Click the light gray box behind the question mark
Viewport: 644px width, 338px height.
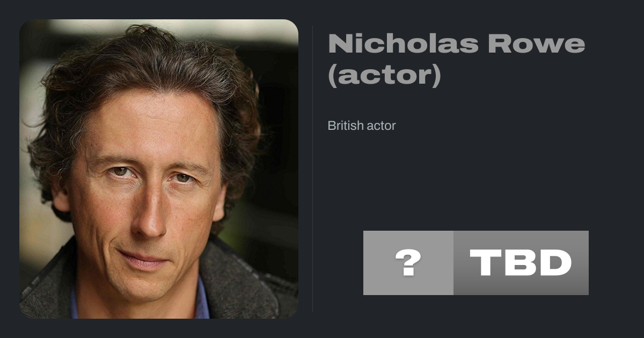coord(408,263)
